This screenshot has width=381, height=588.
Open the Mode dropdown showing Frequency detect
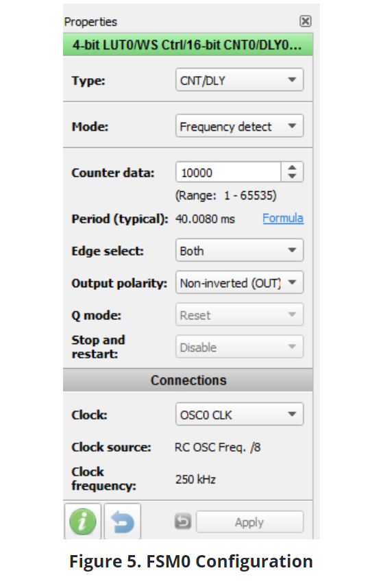(239, 125)
